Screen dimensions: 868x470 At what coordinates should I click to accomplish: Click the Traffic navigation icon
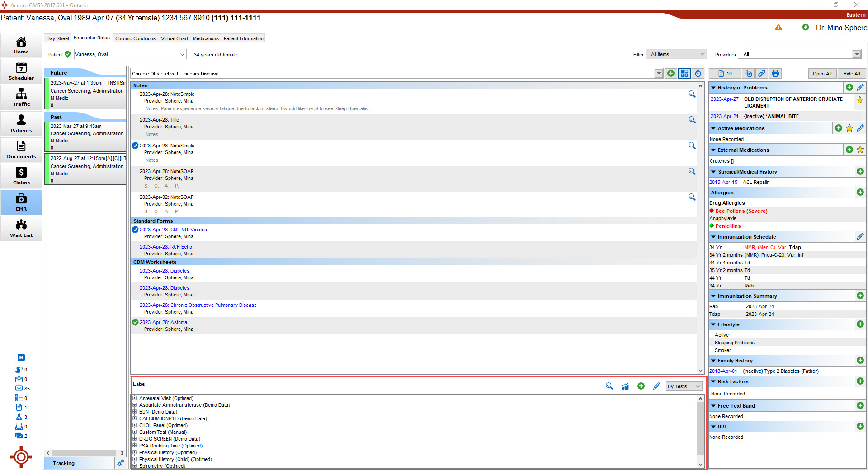click(21, 97)
